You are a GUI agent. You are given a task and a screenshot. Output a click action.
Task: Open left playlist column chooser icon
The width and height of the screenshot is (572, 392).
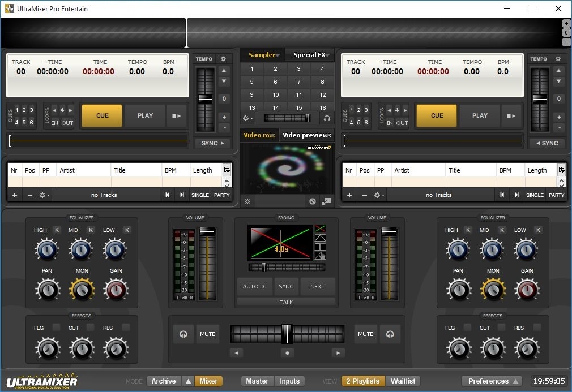[x=227, y=169]
